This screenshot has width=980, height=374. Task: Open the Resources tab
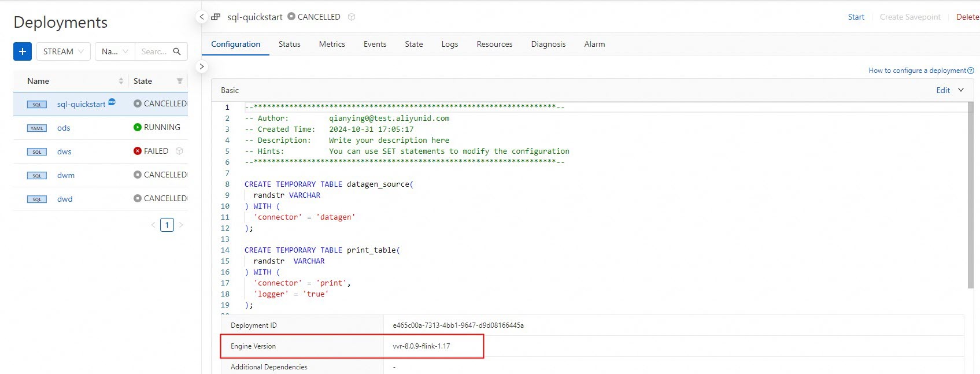tap(495, 44)
